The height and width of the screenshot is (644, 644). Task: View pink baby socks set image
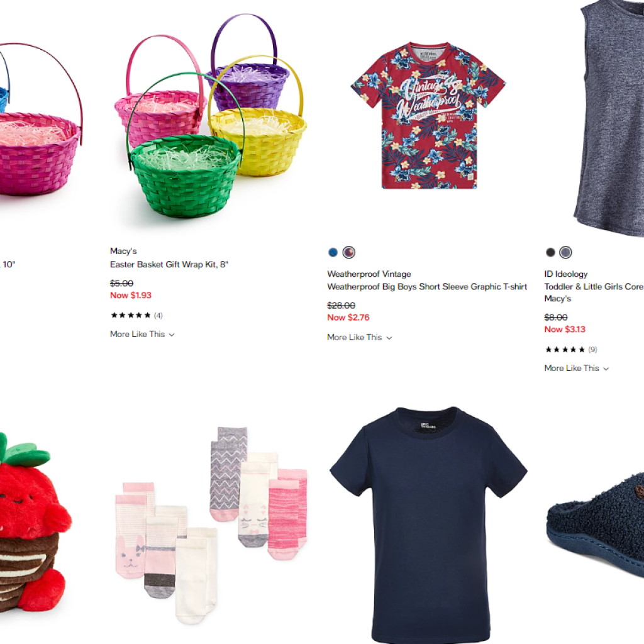[211, 525]
